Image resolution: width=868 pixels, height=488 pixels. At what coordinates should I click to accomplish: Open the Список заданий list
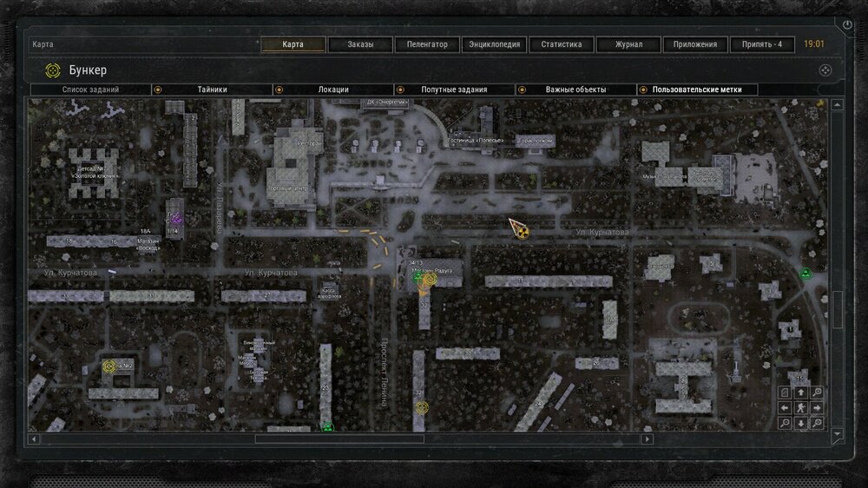click(91, 89)
